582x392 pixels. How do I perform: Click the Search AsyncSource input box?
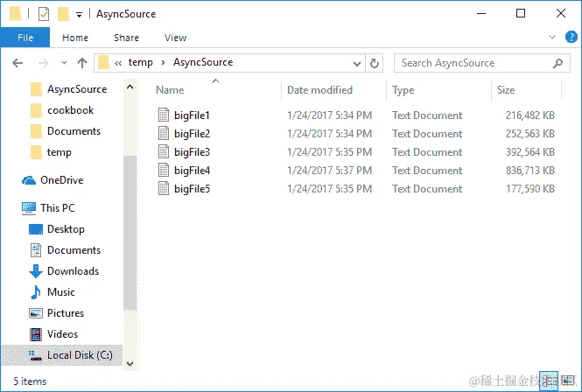(481, 63)
